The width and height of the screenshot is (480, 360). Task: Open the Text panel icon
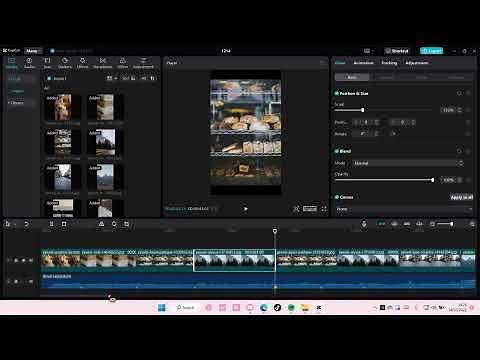pyautogui.click(x=47, y=62)
